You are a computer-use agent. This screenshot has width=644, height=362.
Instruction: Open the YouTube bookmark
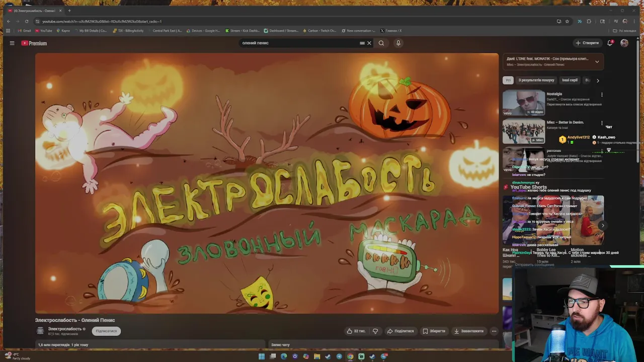[x=44, y=31]
